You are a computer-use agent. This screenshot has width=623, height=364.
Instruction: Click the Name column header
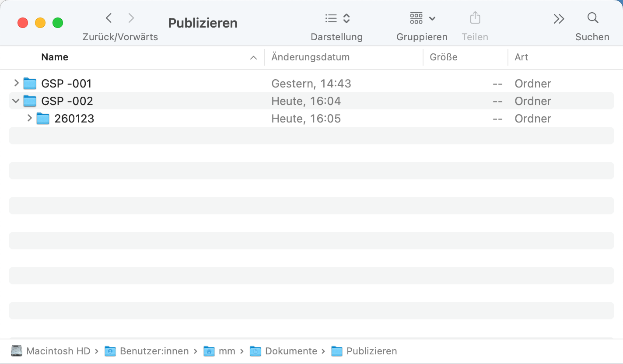pyautogui.click(x=55, y=57)
